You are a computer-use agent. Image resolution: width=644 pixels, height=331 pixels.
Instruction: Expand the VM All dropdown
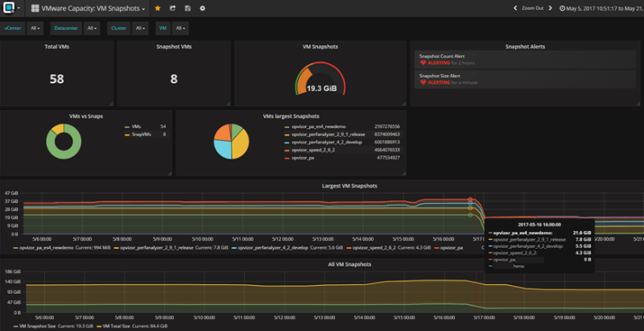180,28
